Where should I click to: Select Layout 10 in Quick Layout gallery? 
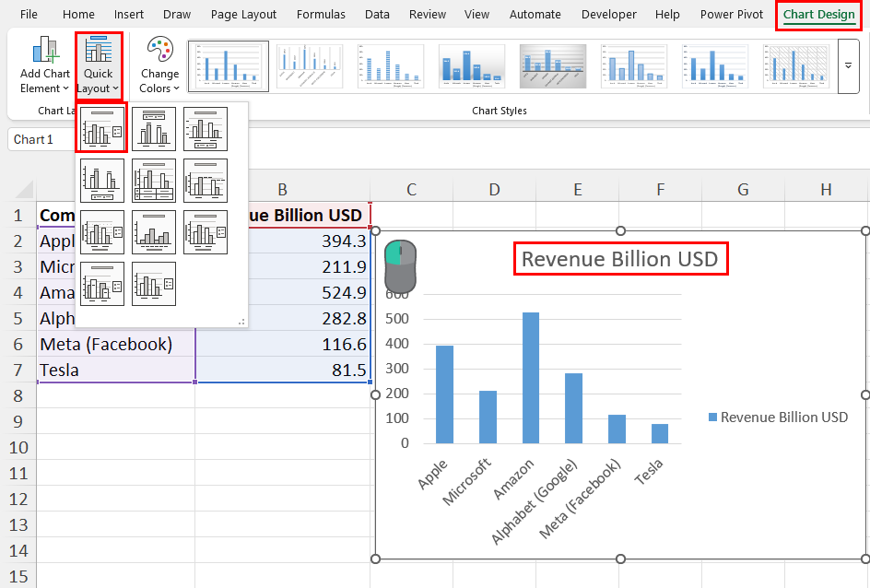tap(102, 284)
